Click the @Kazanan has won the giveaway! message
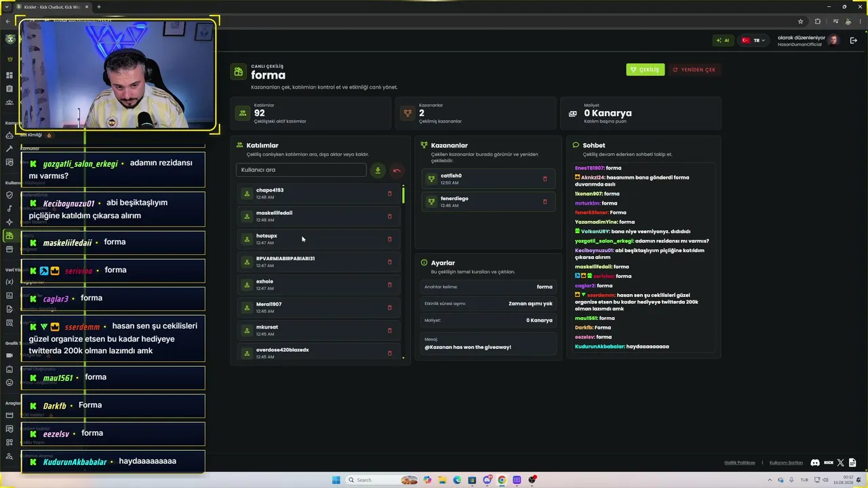Image resolution: width=868 pixels, height=488 pixels. click(x=468, y=347)
